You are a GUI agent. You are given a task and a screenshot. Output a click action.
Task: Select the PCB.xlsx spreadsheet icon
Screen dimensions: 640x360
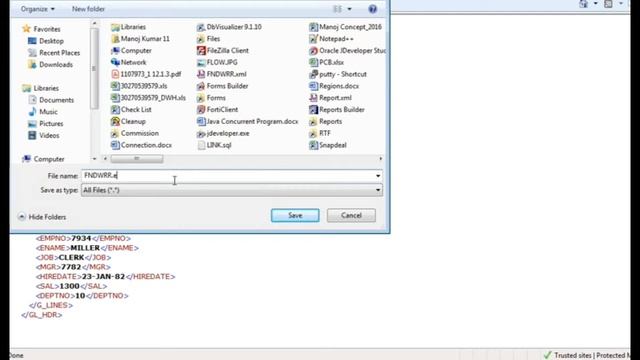(x=313, y=62)
